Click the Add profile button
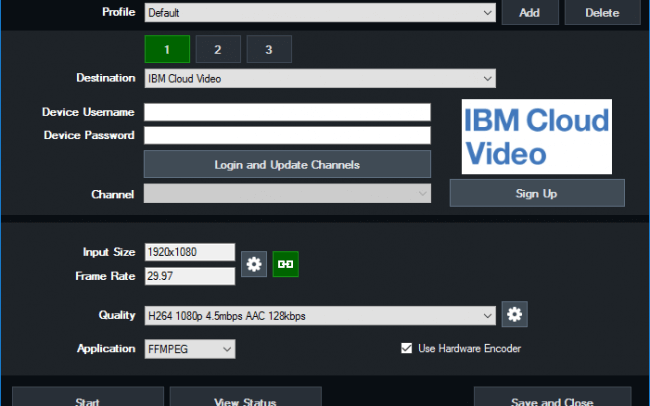 pyautogui.click(x=530, y=12)
